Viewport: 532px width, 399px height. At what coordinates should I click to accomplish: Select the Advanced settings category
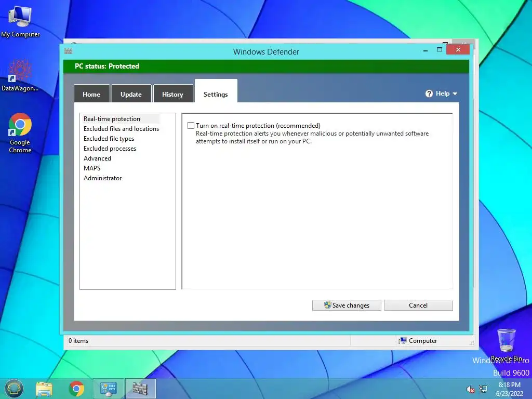pyautogui.click(x=97, y=158)
